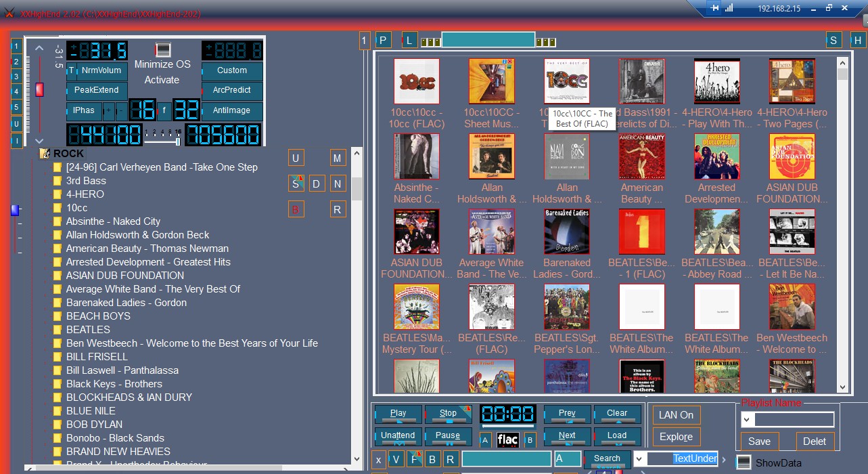This screenshot has width=868, height=474.
Task: Click the volume down chevron
Action: click(x=39, y=140)
